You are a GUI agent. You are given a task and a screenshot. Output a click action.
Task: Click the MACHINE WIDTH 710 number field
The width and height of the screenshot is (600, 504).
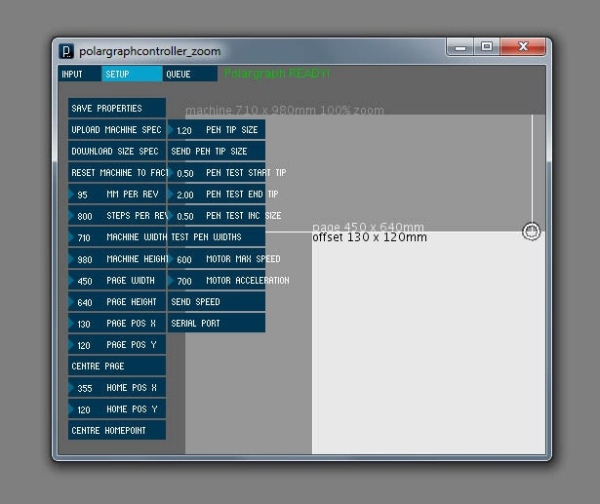(x=117, y=237)
